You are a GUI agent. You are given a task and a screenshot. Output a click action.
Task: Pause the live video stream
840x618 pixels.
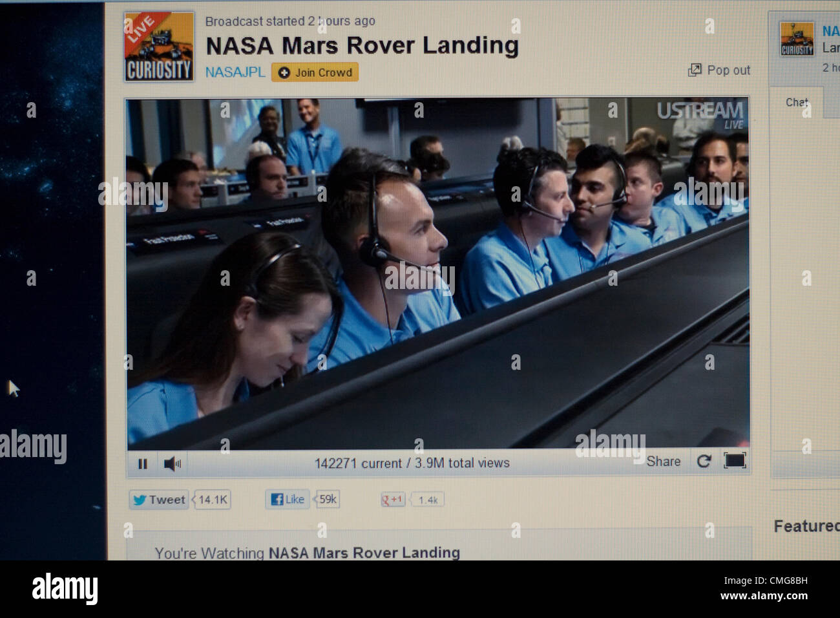click(143, 463)
